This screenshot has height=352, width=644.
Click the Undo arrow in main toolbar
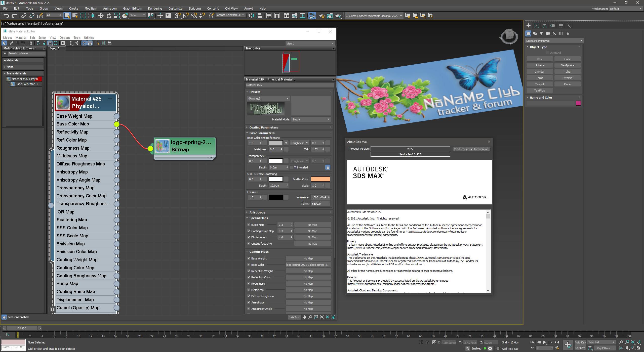click(6, 16)
